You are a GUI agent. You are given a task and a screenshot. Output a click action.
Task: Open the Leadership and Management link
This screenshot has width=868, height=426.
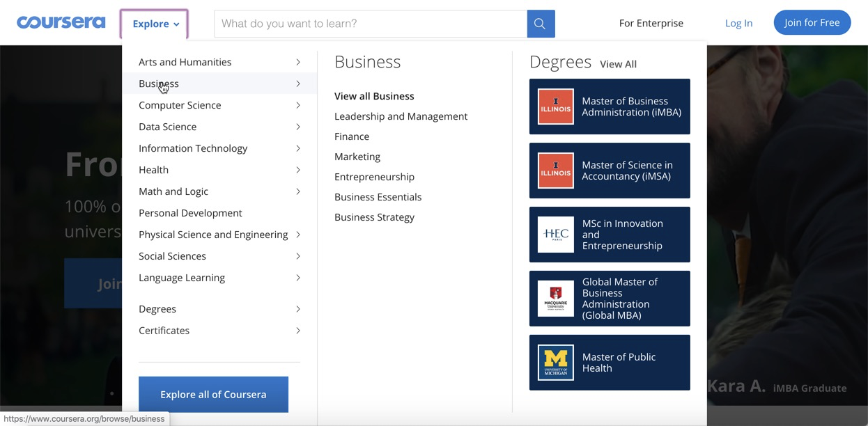pos(401,116)
